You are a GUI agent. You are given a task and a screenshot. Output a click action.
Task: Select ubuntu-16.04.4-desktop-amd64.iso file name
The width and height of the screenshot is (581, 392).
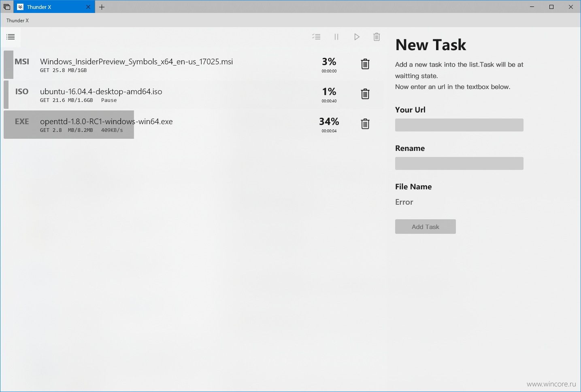(x=101, y=91)
